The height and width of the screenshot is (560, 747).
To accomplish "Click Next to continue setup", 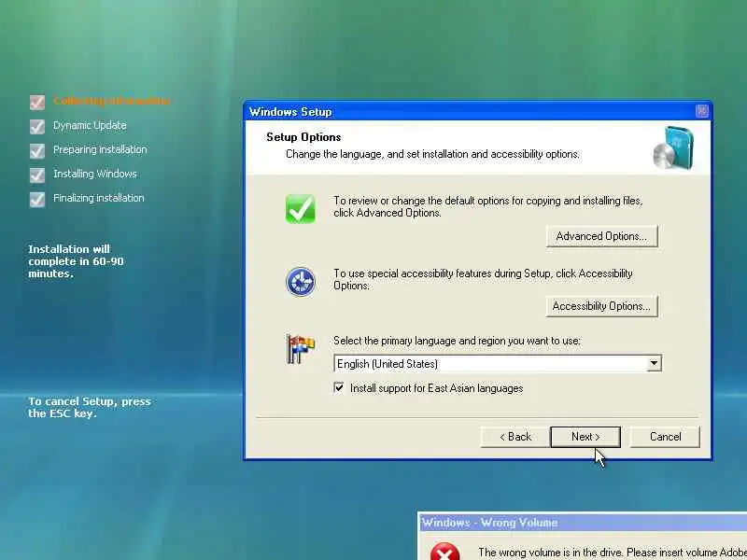I will tap(585, 437).
